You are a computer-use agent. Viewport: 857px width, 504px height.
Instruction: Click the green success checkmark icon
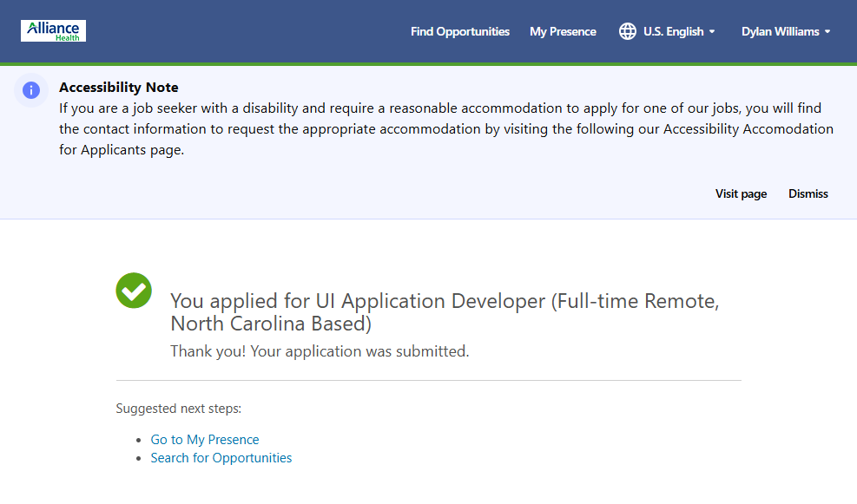pyautogui.click(x=134, y=291)
